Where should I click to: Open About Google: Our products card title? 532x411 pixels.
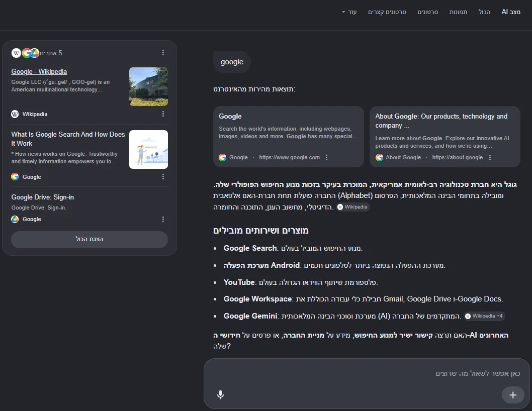coord(441,121)
